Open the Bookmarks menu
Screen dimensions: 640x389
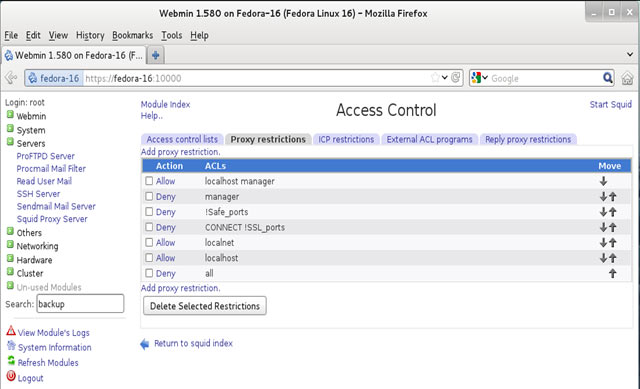[x=133, y=36]
